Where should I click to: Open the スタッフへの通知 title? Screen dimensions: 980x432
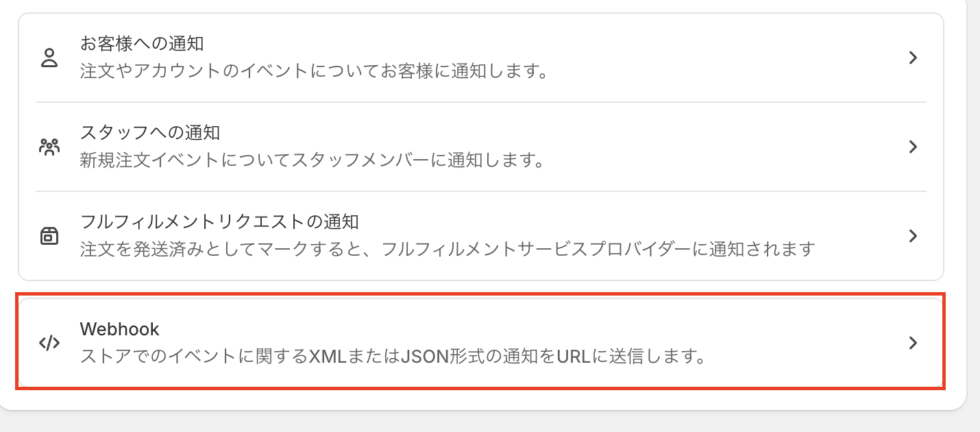coord(150,132)
